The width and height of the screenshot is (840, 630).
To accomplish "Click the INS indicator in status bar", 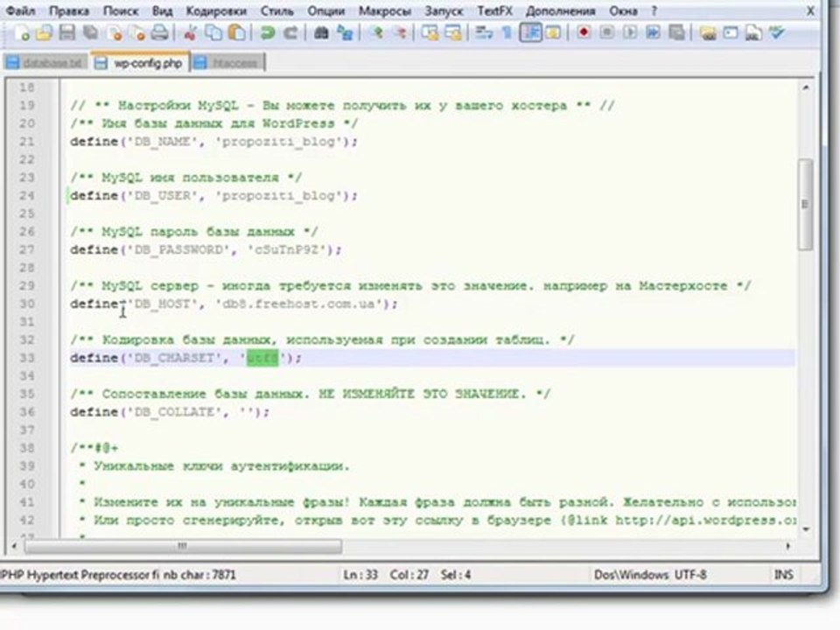I will coord(783,575).
